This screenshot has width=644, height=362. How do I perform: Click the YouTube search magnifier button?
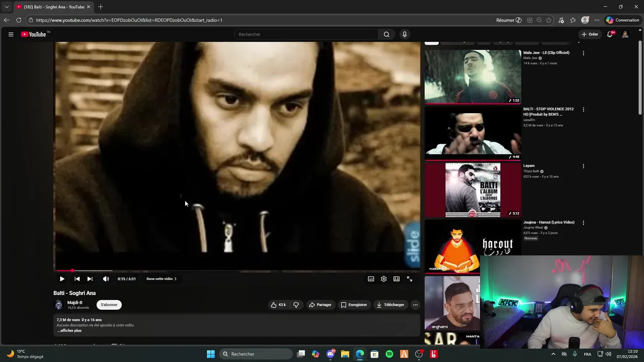(386, 34)
